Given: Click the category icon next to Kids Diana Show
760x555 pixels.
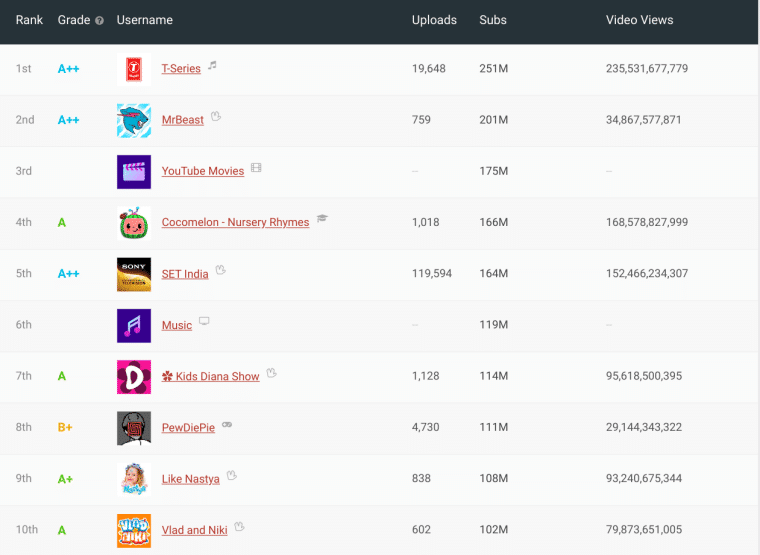Looking at the screenshot, I should coord(271,373).
